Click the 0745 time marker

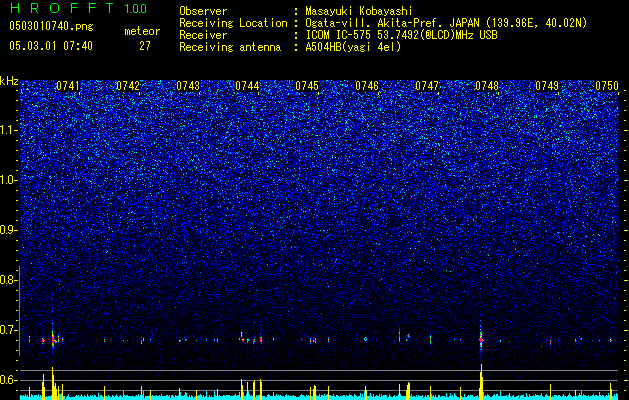307,85
